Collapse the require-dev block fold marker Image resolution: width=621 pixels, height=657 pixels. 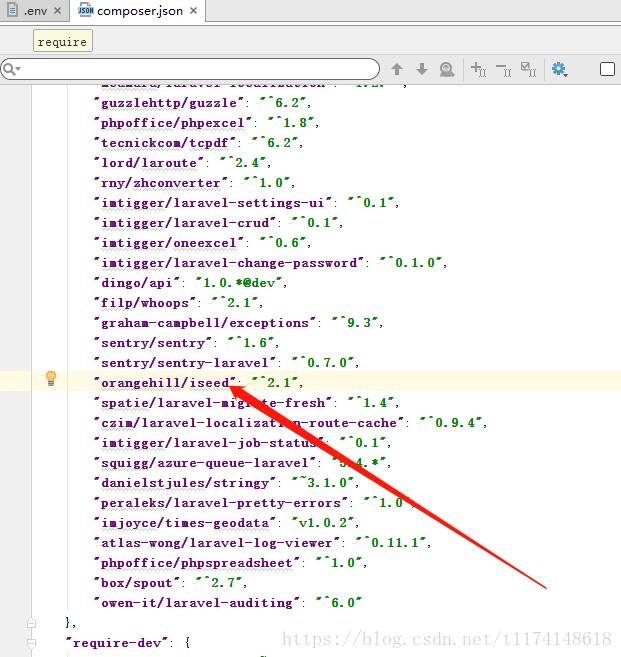[32, 643]
